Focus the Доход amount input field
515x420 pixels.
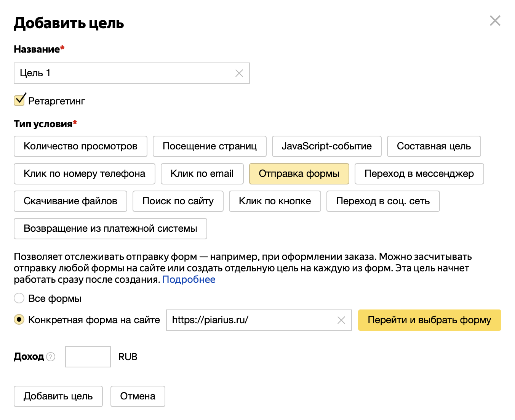(x=88, y=357)
